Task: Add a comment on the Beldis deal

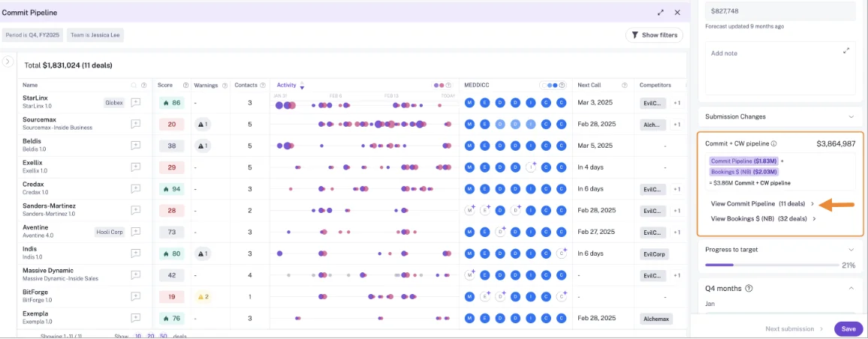Action: (135, 145)
